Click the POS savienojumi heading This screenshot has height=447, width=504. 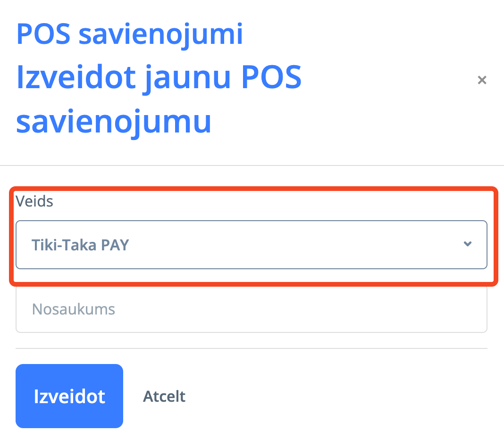pyautogui.click(x=129, y=34)
